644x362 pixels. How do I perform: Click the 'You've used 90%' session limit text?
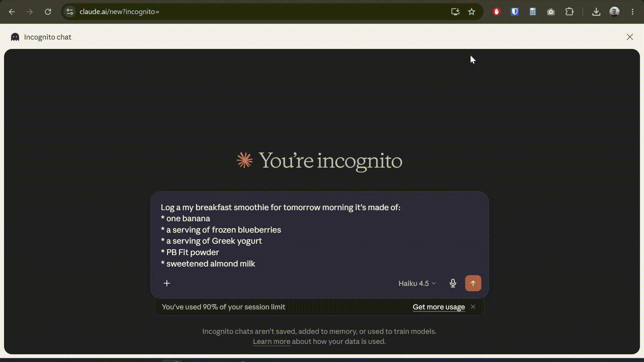click(223, 307)
